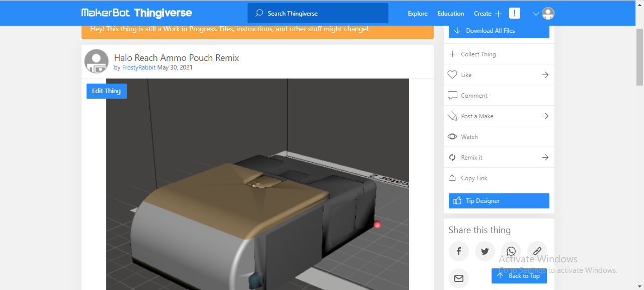Share this thing on Facebook

point(459,251)
